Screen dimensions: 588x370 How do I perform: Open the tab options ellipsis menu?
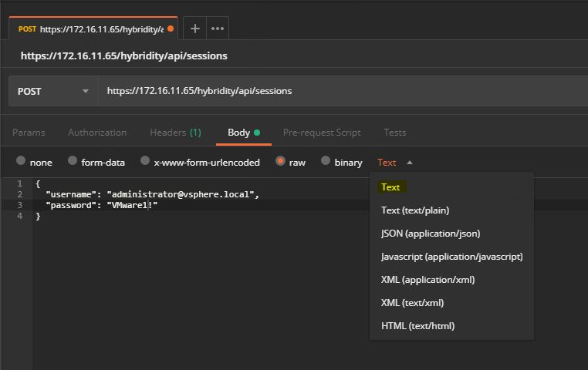(x=218, y=29)
